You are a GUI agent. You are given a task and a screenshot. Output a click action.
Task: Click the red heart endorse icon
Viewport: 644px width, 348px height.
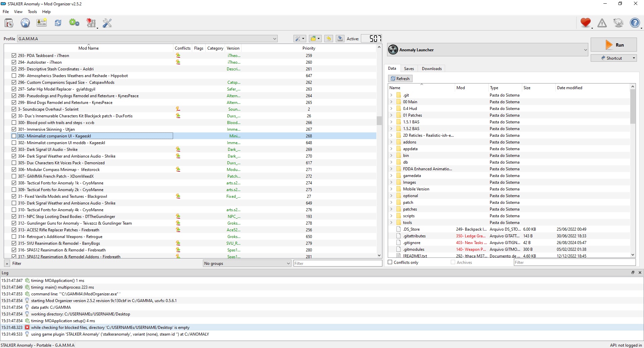click(586, 23)
